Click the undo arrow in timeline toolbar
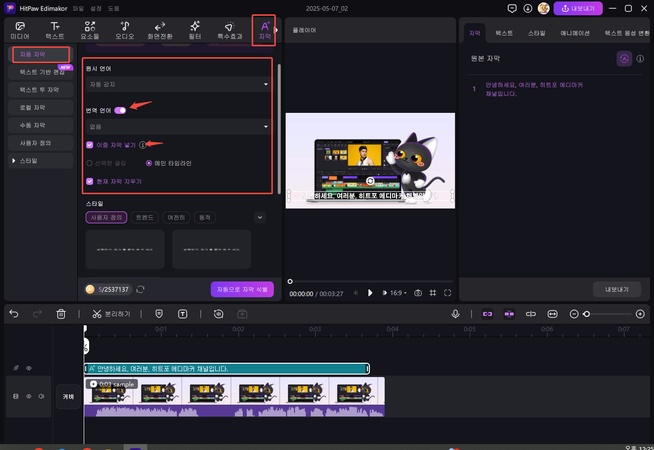The height and width of the screenshot is (450, 654). (14, 314)
